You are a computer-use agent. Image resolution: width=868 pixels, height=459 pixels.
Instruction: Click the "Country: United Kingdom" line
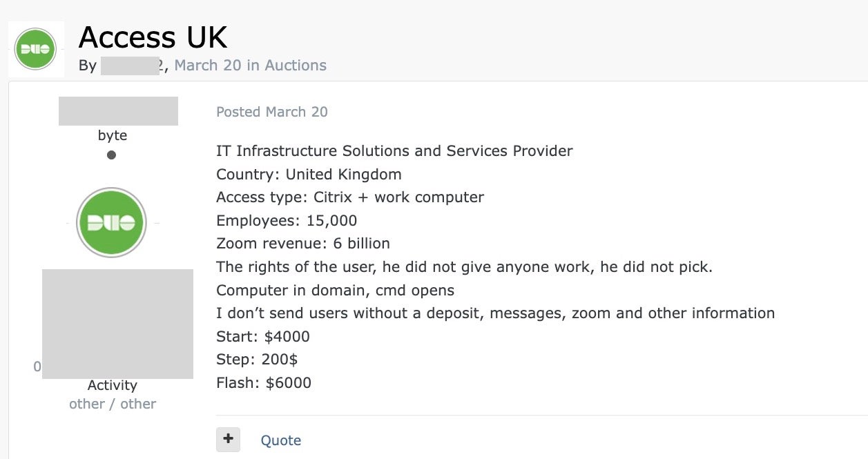point(309,174)
